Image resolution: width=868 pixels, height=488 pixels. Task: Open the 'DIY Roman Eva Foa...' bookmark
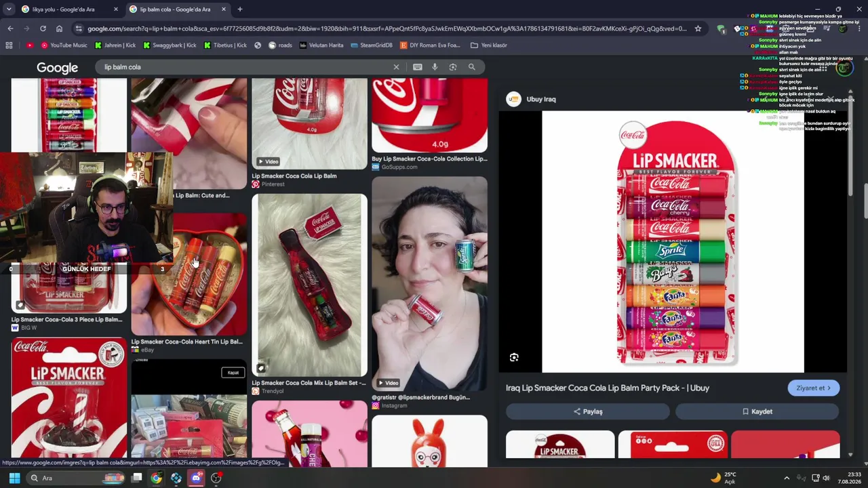430,45
